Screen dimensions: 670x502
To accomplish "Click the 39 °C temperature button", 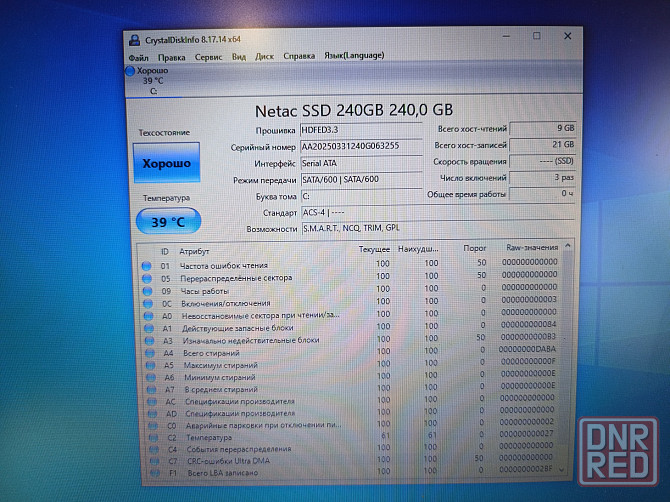I will click(x=168, y=221).
